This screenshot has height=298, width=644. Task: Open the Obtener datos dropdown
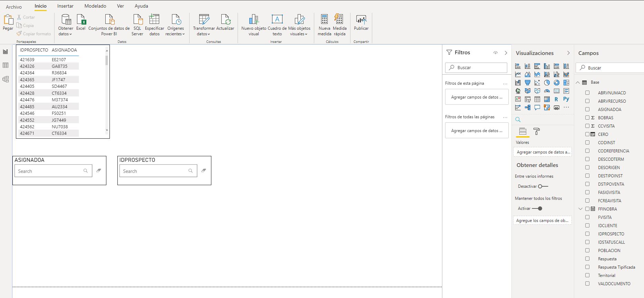pyautogui.click(x=66, y=25)
